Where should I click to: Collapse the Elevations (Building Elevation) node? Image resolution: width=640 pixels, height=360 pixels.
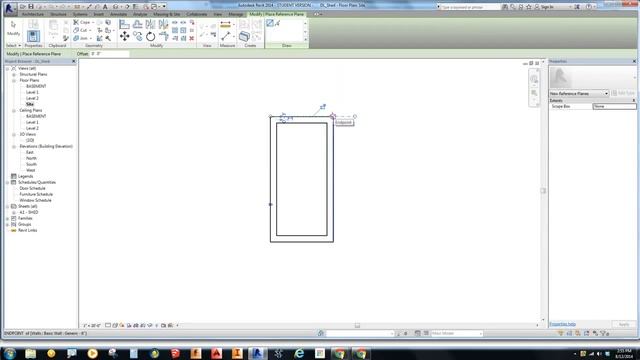point(14,147)
